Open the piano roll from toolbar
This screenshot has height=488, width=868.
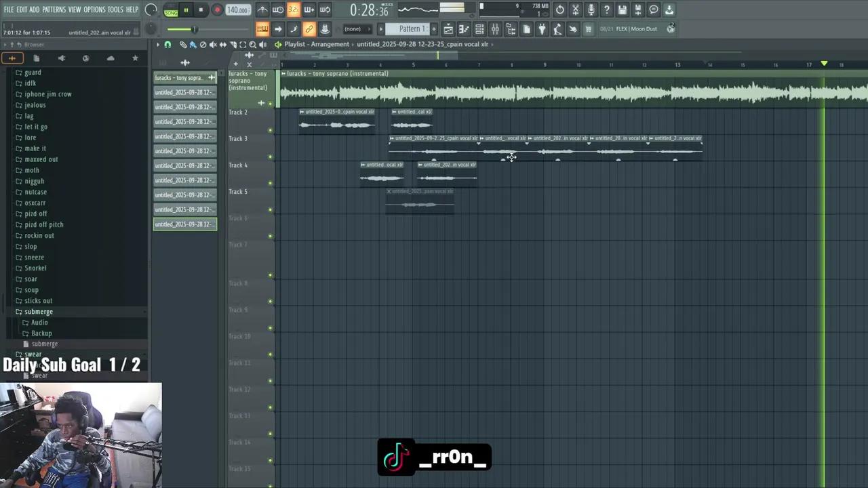(464, 29)
